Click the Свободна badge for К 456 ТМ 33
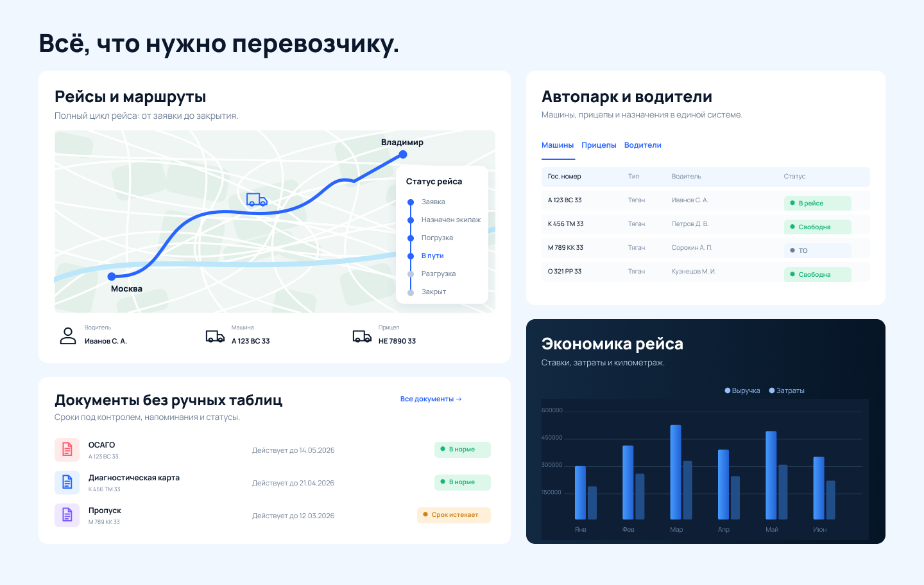Image resolution: width=924 pixels, height=585 pixels. (x=817, y=227)
